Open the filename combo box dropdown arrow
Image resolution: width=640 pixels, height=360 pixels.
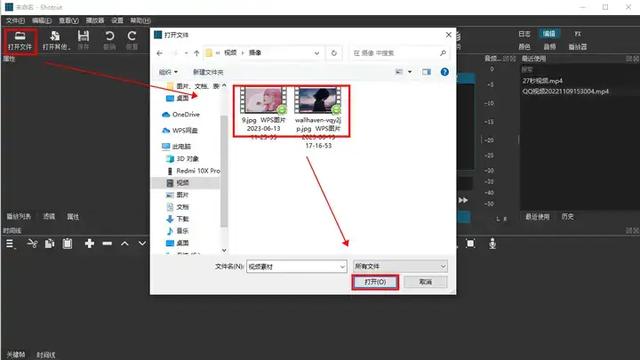click(x=342, y=267)
